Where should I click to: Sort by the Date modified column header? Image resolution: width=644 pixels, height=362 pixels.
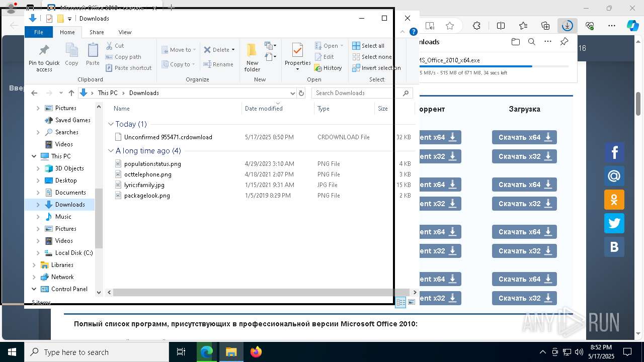[x=264, y=109]
